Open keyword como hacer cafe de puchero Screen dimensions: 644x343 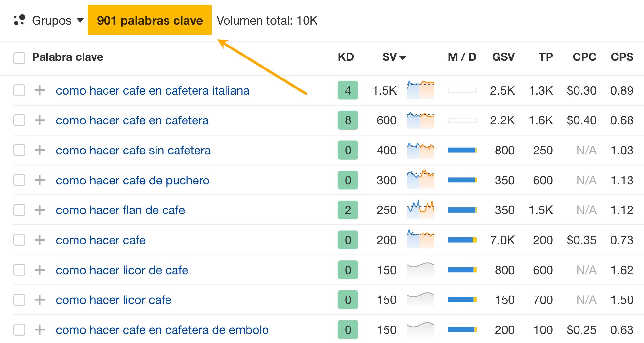tap(133, 180)
